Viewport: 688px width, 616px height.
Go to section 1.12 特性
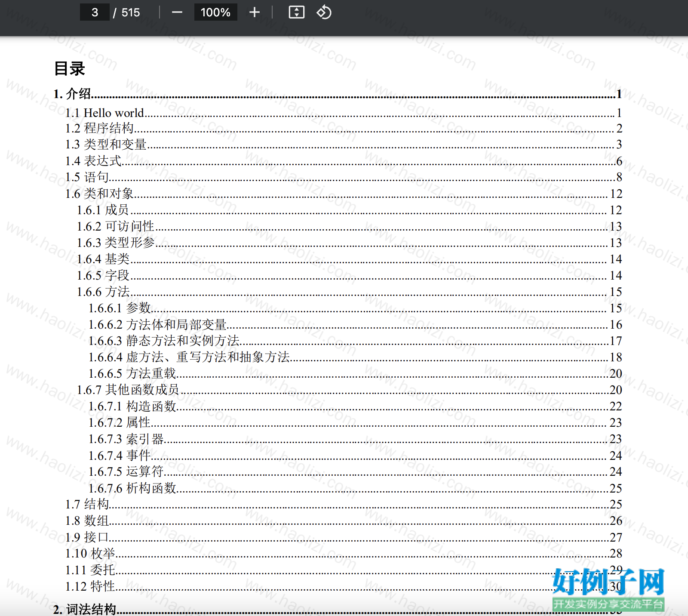click(x=344, y=586)
